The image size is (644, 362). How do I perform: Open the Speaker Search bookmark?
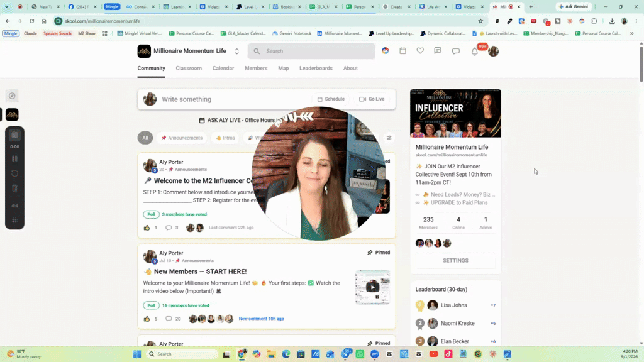point(57,34)
